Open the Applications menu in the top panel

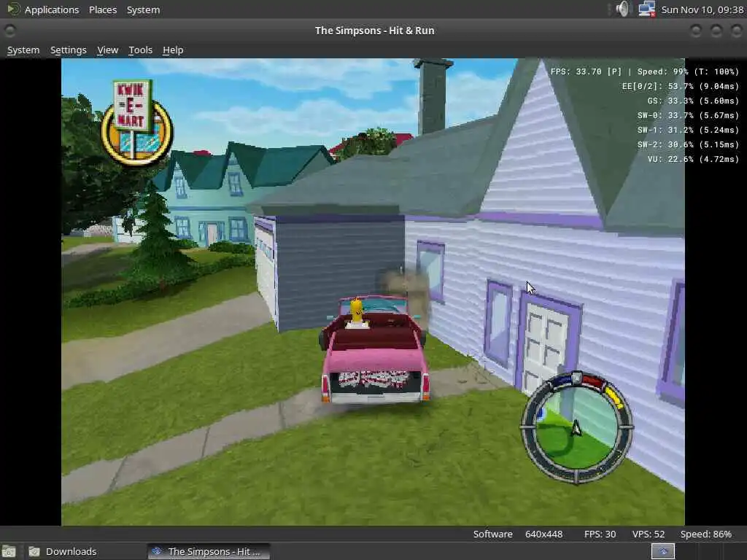tap(52, 9)
